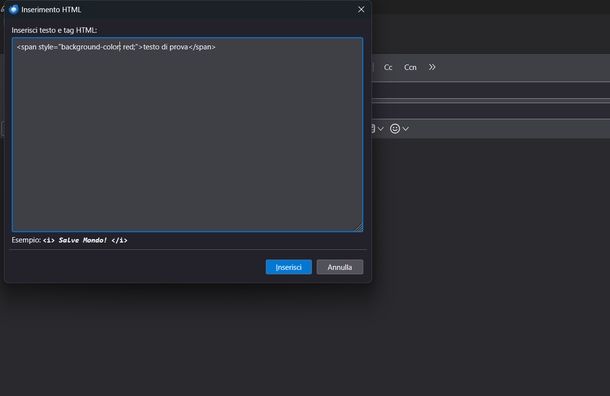
Task: Click the subject field in compose window
Action: point(491,111)
